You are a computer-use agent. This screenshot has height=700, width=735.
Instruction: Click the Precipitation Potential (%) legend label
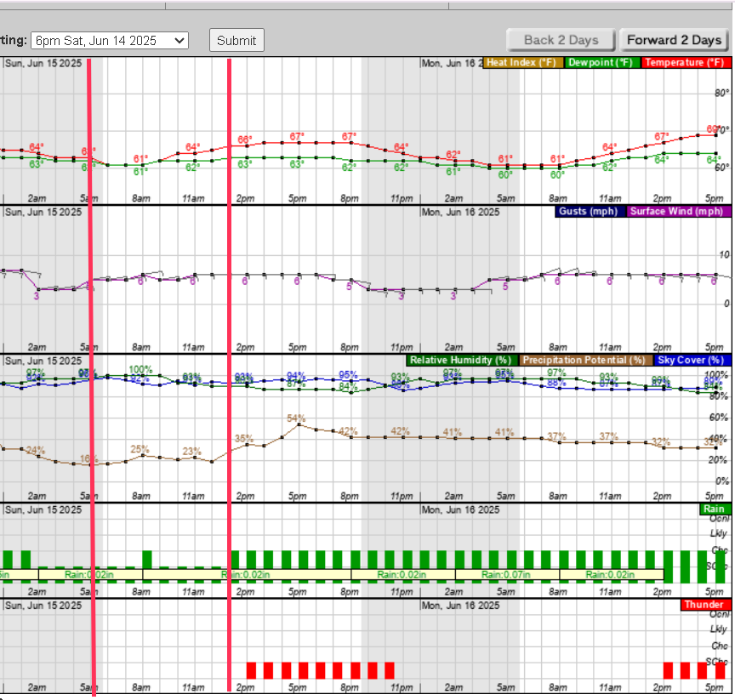click(584, 361)
